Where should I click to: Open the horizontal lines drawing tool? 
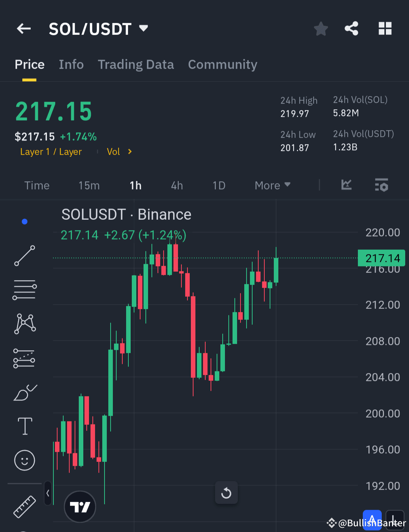pos(25,290)
